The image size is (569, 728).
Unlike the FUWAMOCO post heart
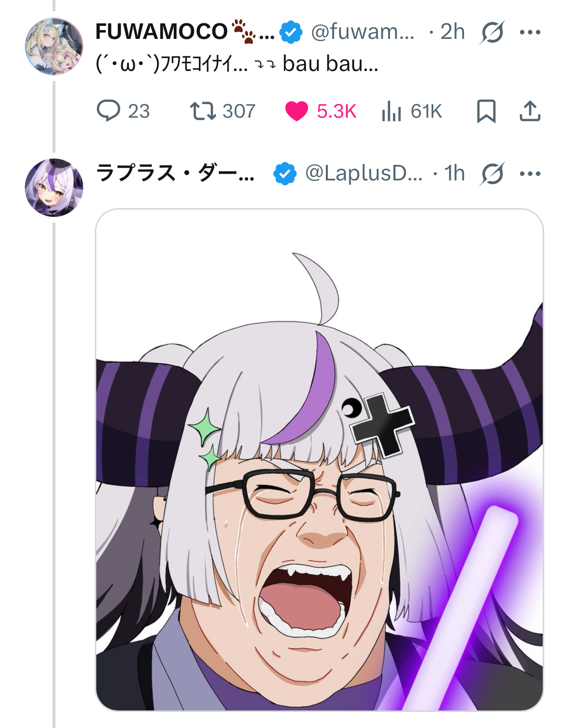320,111
